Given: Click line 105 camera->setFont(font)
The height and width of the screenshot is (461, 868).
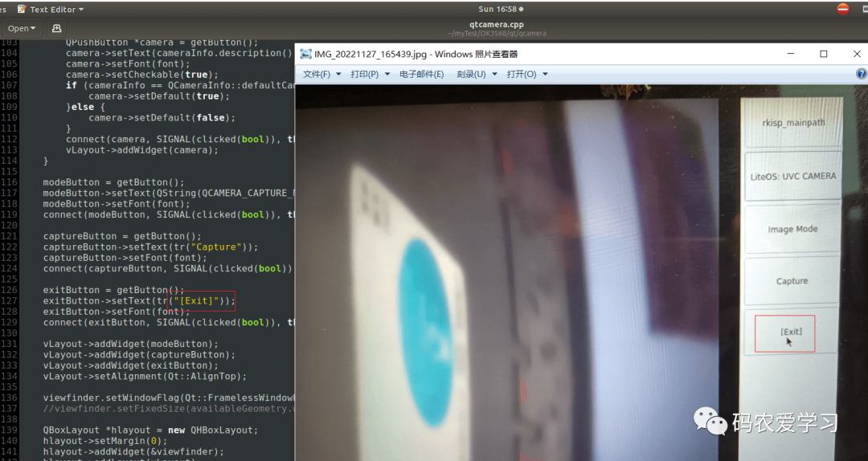Looking at the screenshot, I should click(128, 63).
